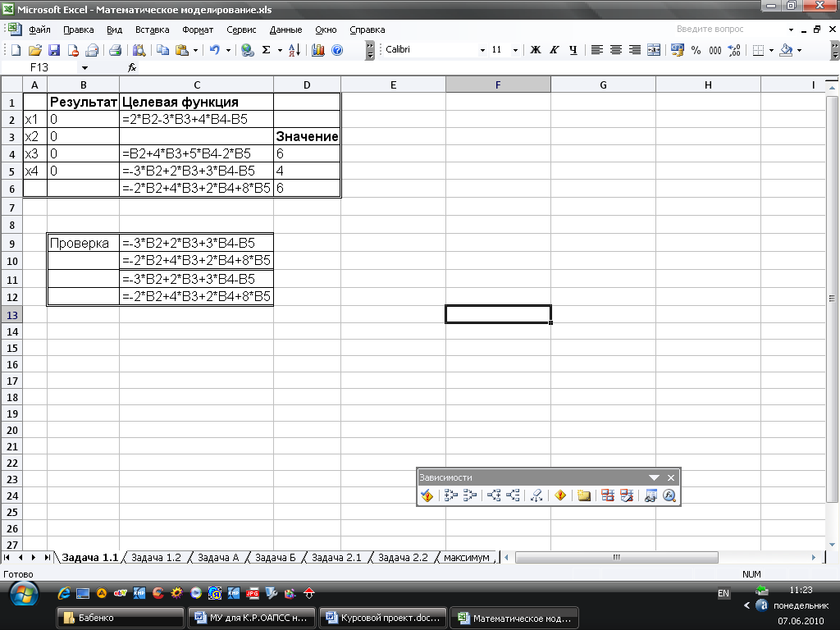Trace dependents in the Зависимости toolbar

(494, 495)
